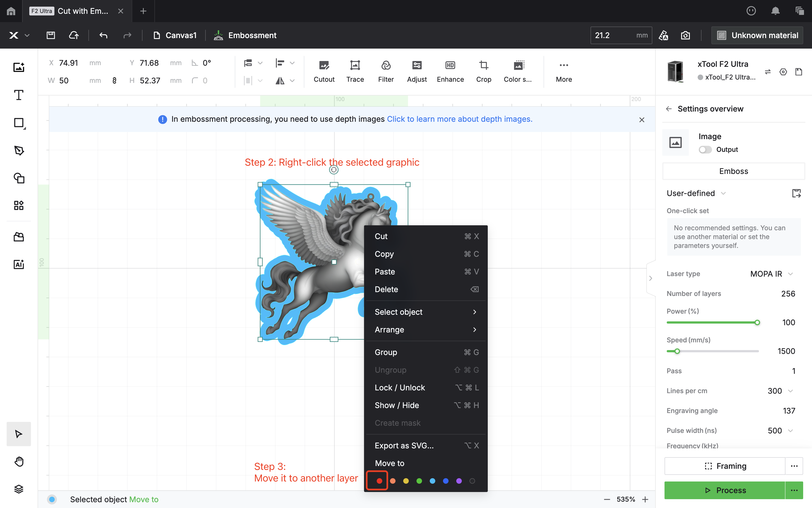
Task: Select the pen vector tool
Action: coord(19,150)
